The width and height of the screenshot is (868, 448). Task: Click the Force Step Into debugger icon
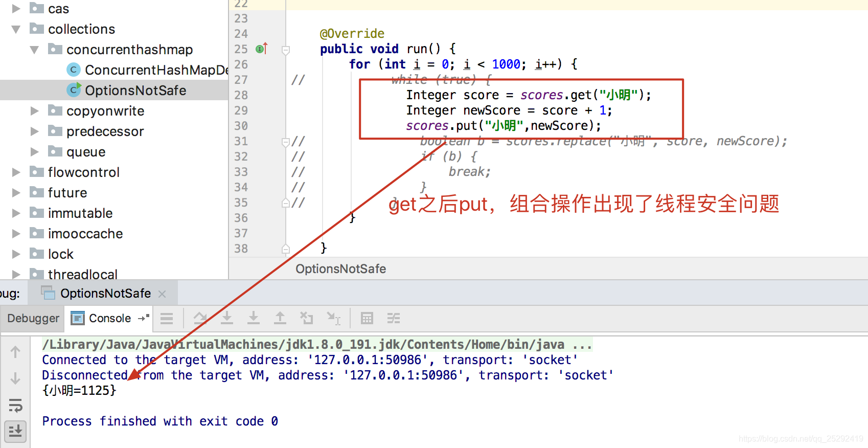(254, 318)
